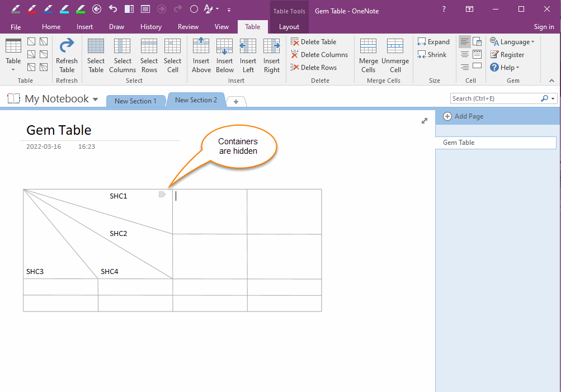Click the 2022-03-16 date stamp
The image size is (561, 392).
(x=44, y=147)
